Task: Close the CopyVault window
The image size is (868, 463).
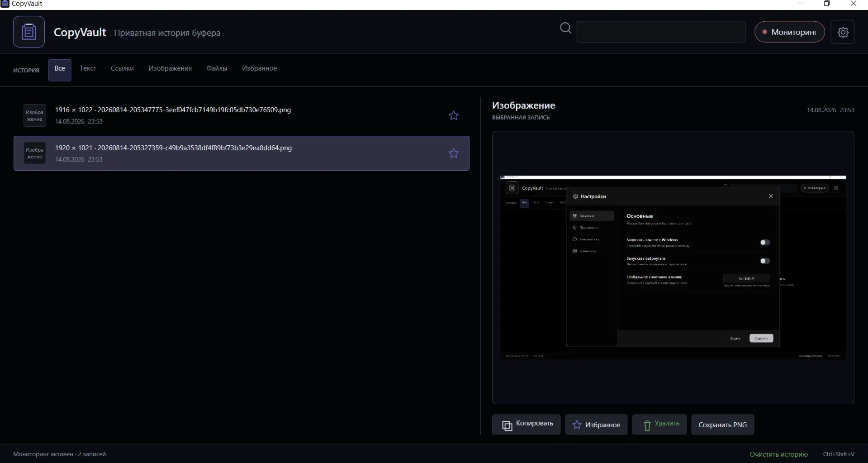Action: 854,4
